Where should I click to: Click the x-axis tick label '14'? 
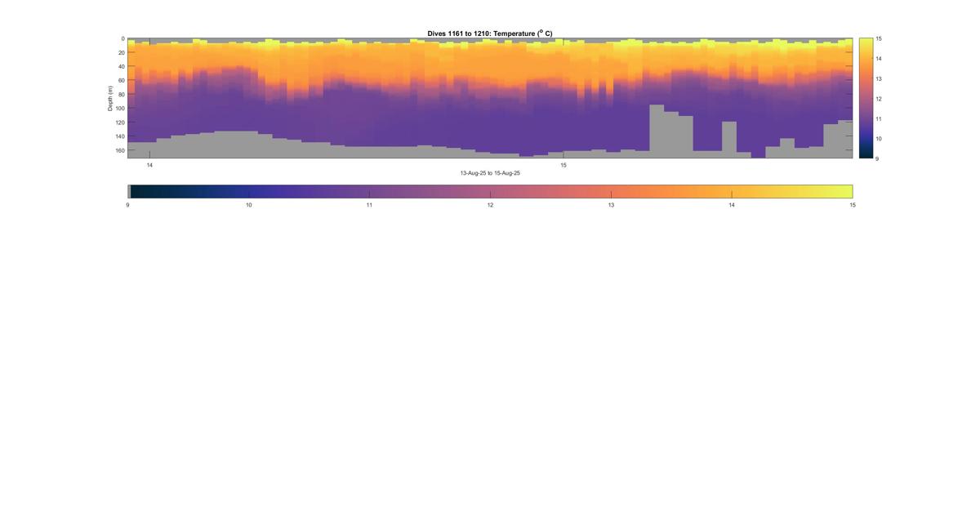pyautogui.click(x=149, y=165)
